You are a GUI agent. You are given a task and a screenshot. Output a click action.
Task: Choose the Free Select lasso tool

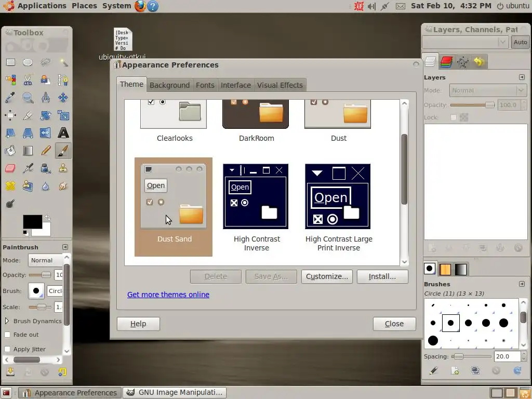tap(46, 62)
